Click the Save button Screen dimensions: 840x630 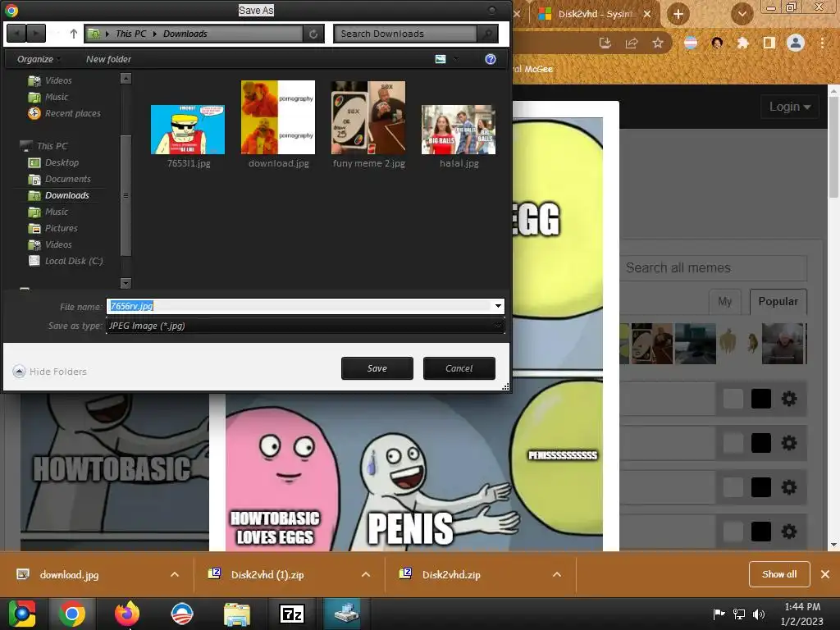pyautogui.click(x=377, y=368)
